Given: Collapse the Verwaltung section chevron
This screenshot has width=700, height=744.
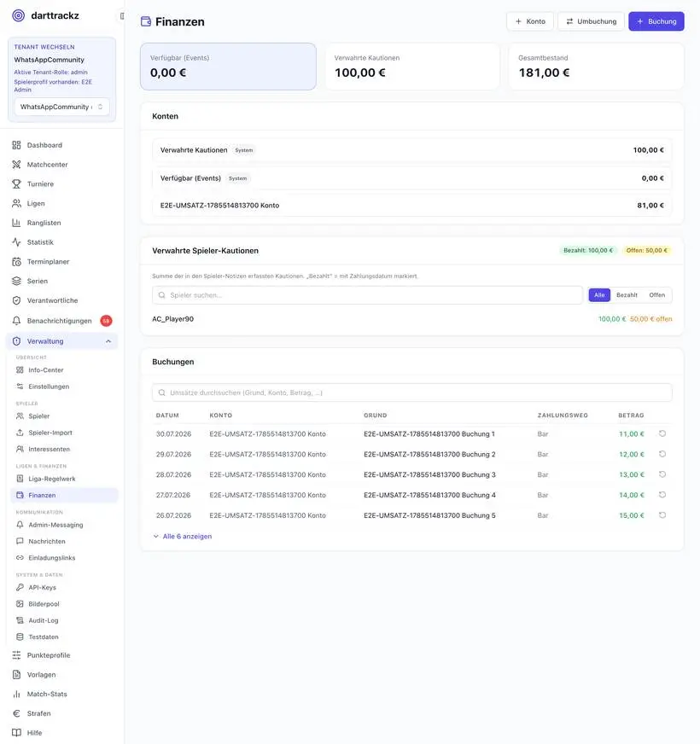Looking at the screenshot, I should (108, 341).
